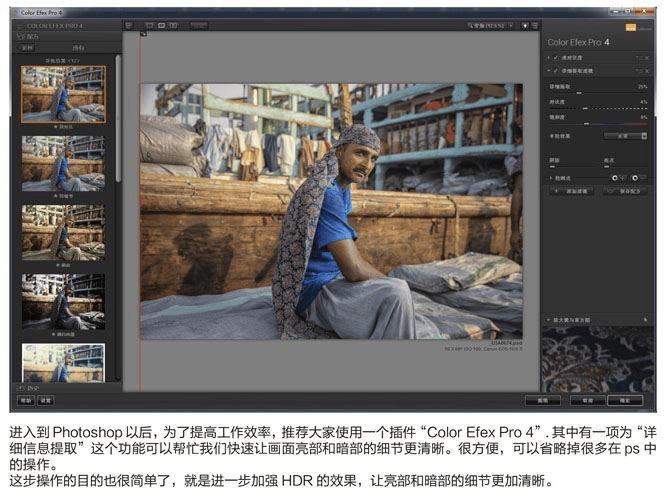Image resolution: width=667 pixels, height=499 pixels.
Task: Click the add plus control point button
Action: 618,178
